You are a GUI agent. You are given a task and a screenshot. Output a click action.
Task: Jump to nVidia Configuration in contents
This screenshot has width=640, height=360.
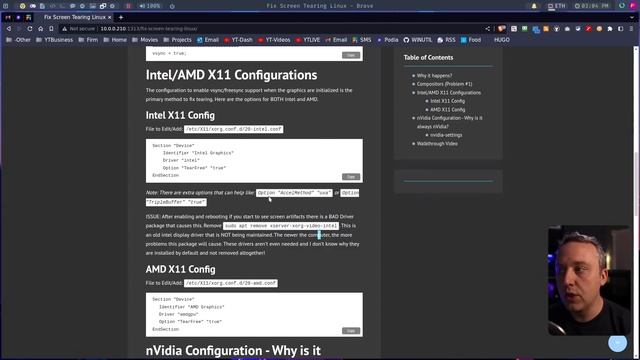coord(449,122)
